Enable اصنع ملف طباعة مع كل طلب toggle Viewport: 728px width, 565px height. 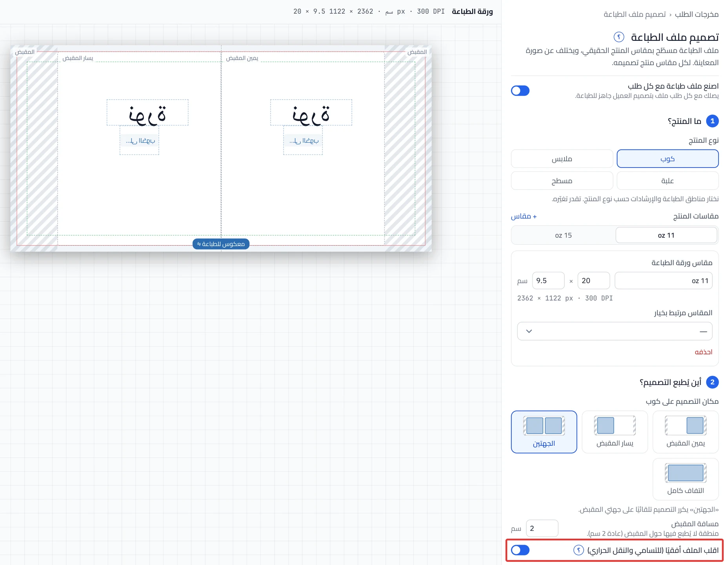point(520,91)
